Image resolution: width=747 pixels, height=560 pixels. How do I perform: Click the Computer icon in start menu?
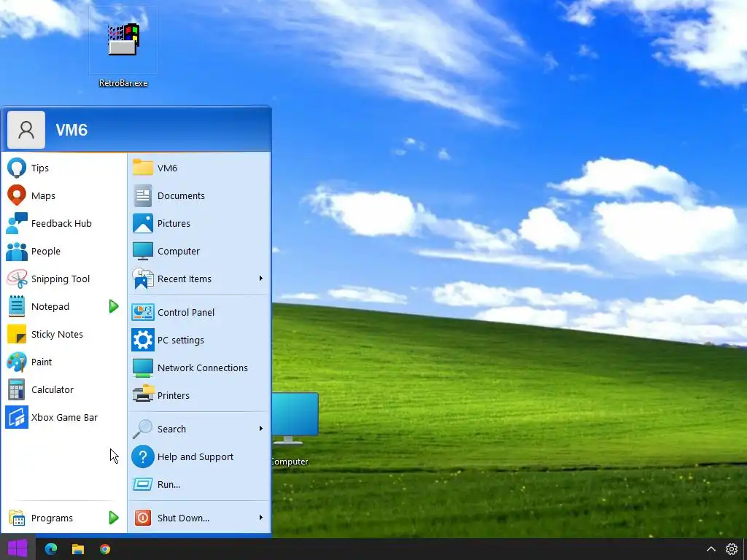point(142,251)
